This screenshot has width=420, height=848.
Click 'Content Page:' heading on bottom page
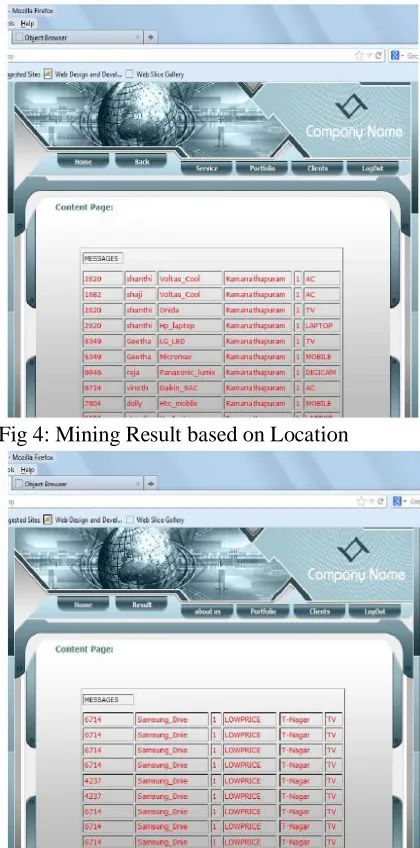[x=84, y=649]
